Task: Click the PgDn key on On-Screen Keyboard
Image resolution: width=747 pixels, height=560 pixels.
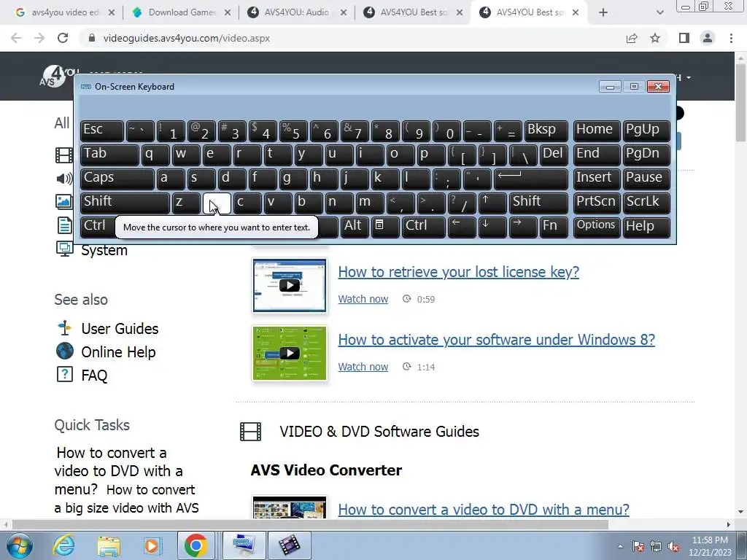Action: click(646, 155)
